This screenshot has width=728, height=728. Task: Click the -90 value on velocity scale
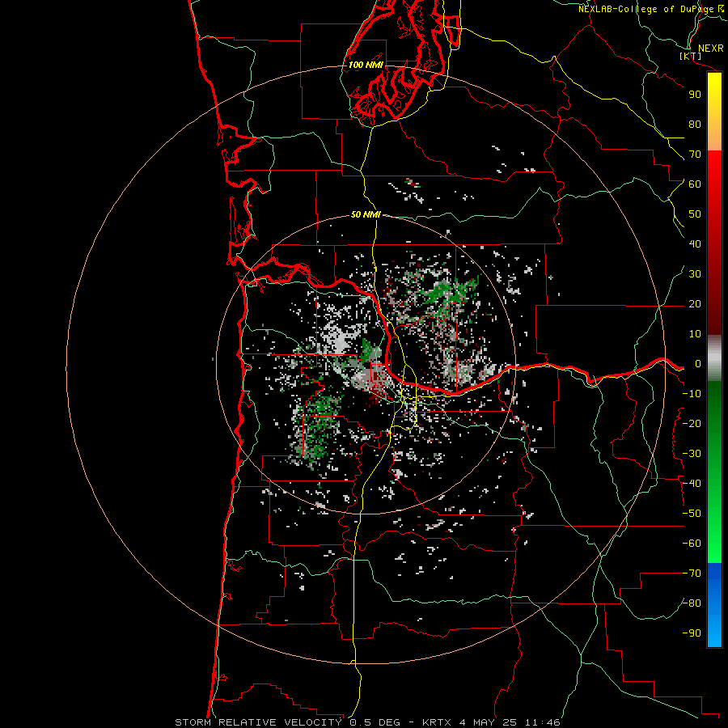(692, 633)
